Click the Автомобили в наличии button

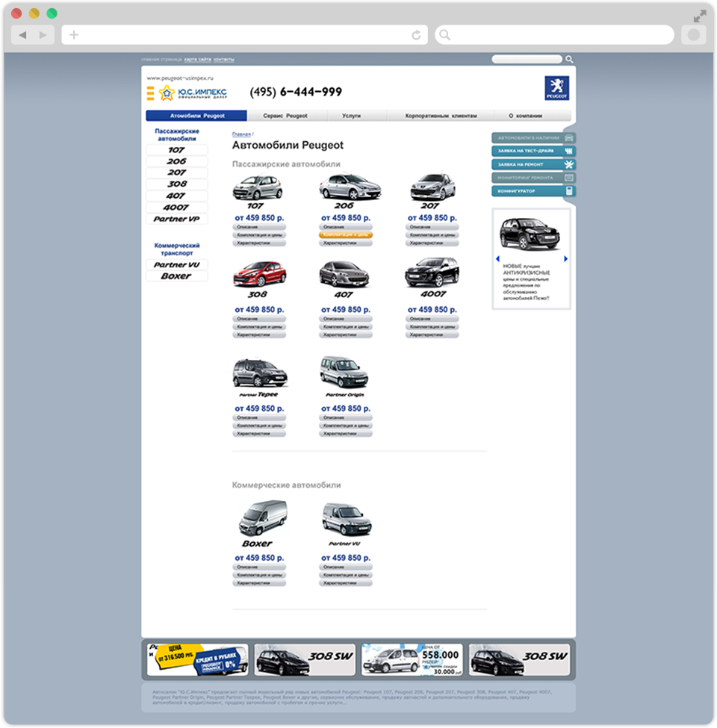click(x=533, y=138)
